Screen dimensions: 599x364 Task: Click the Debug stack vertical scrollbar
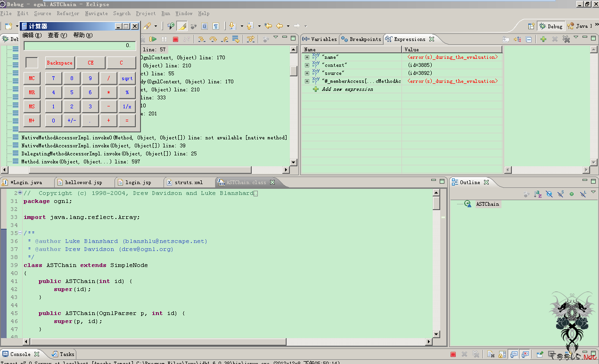294,106
